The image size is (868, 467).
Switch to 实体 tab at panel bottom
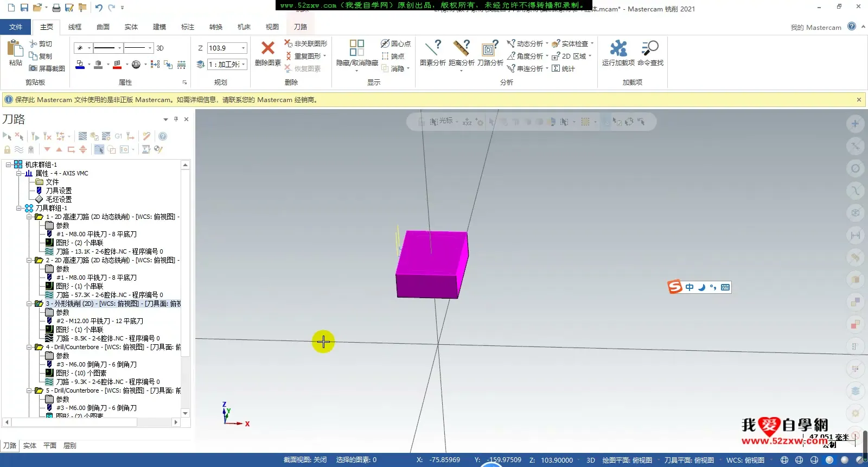coord(30,445)
